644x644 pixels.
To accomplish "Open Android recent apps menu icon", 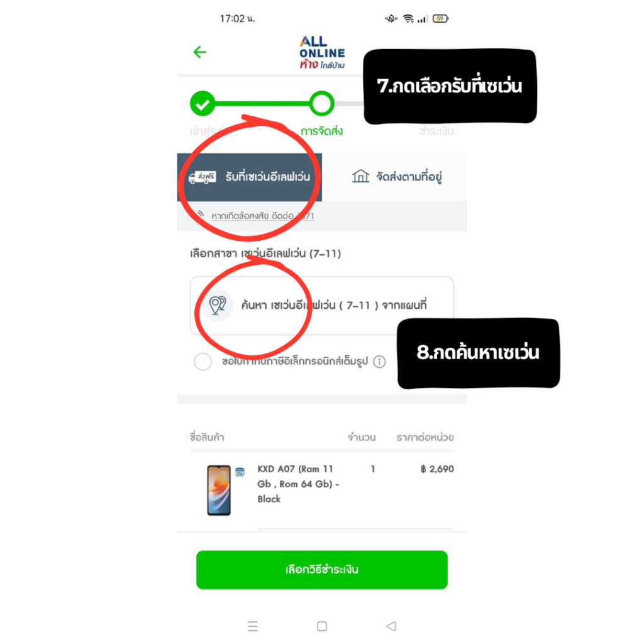I will point(253,626).
